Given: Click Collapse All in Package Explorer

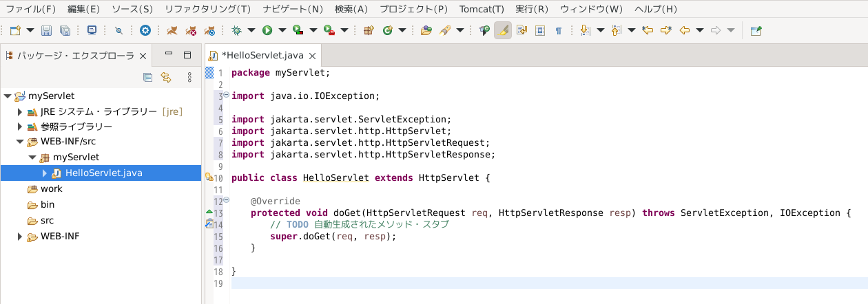Looking at the screenshot, I should pyautogui.click(x=147, y=78).
